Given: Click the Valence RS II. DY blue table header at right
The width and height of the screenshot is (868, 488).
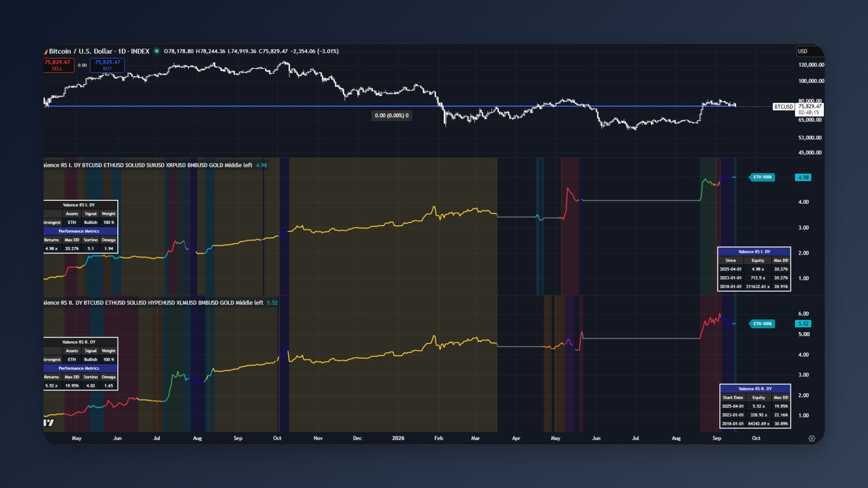Looking at the screenshot, I should pos(755,389).
